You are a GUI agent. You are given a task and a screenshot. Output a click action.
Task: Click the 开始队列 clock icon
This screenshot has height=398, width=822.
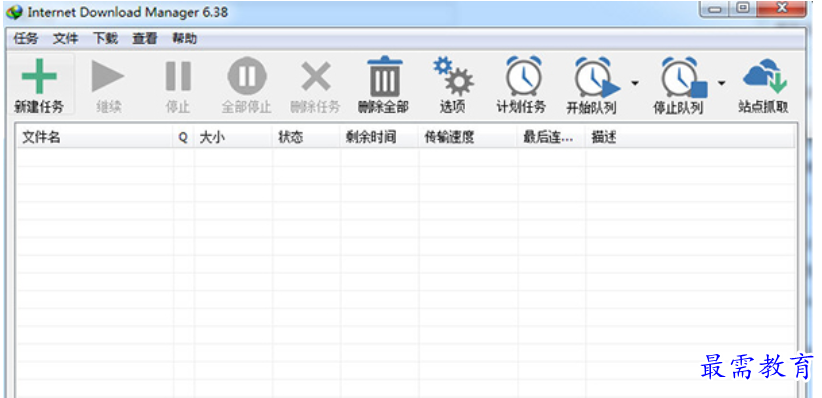click(597, 77)
